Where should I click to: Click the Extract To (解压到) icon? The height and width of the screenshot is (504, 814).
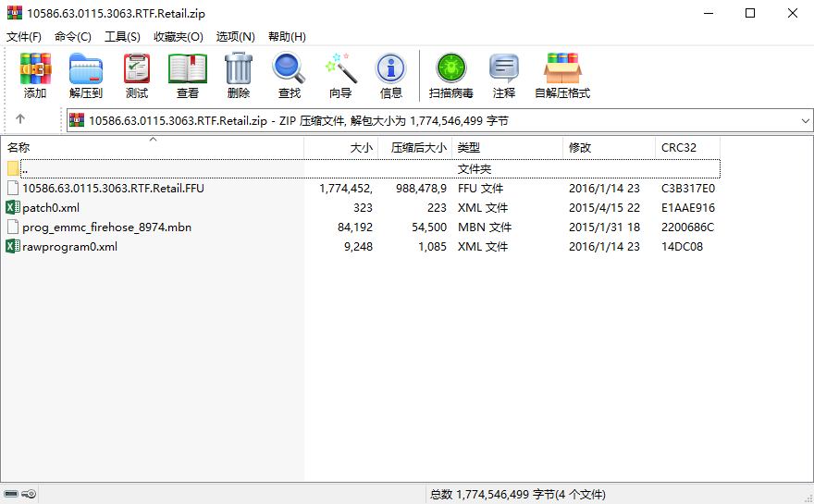tap(86, 68)
